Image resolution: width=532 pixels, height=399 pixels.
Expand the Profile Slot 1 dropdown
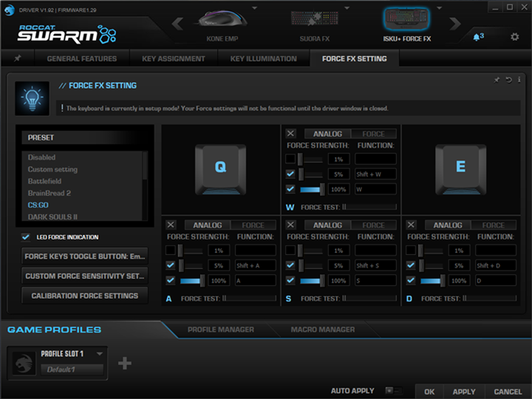99,353
